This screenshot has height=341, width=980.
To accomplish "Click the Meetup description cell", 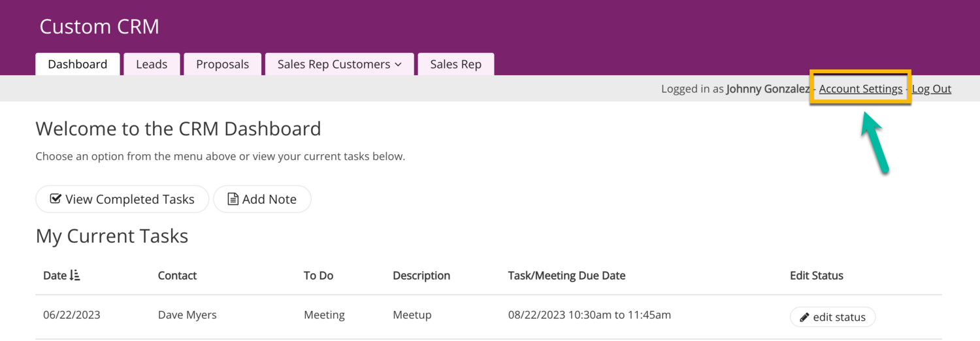I will 412,315.
